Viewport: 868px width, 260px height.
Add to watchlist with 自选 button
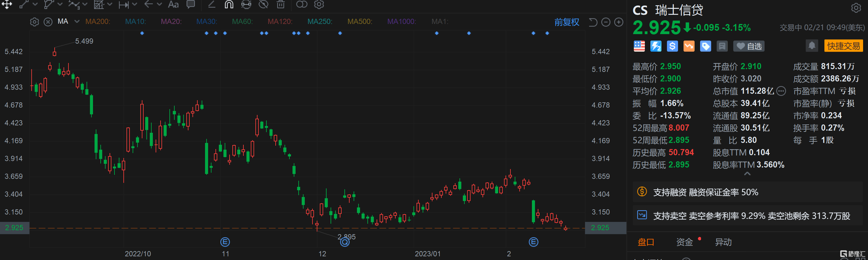(x=749, y=46)
